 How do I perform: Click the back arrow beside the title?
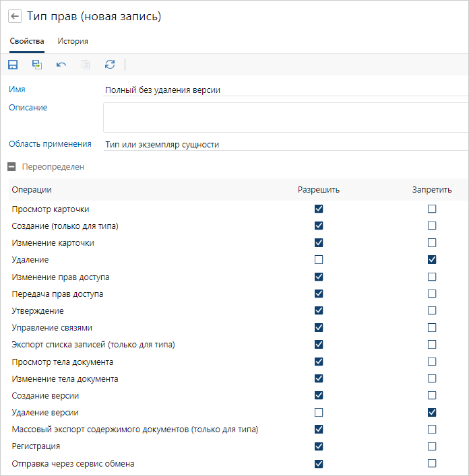click(x=15, y=17)
